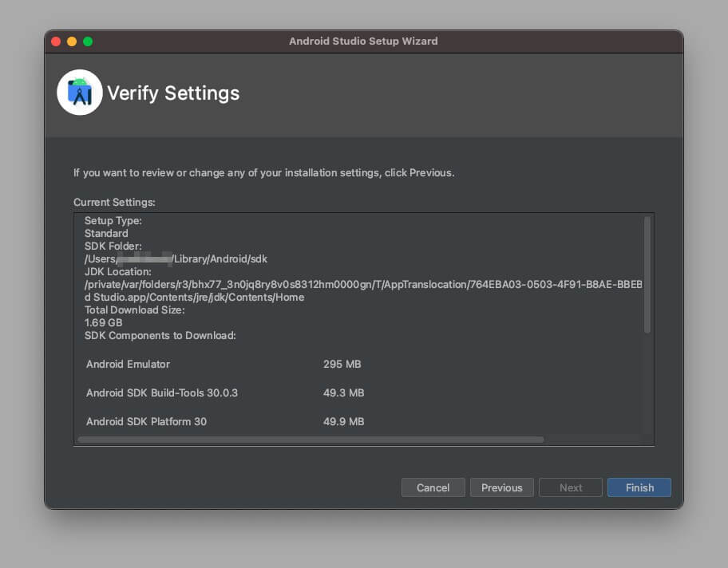Click the Android Studio Setup Wizard title bar
This screenshot has height=568, width=728.
point(363,41)
